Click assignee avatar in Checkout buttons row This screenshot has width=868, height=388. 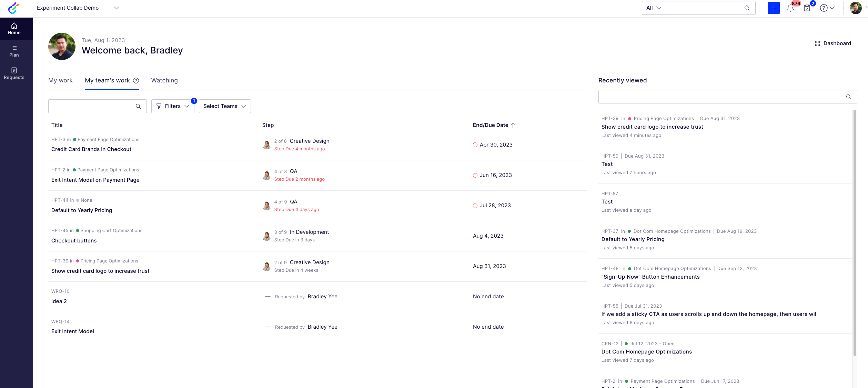click(x=266, y=236)
